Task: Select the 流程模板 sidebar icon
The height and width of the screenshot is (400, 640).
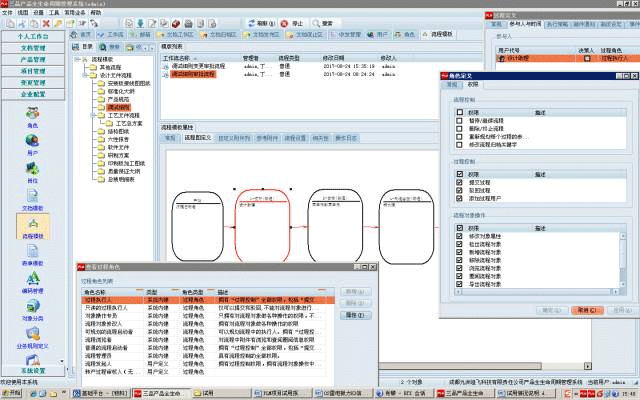Action: coord(31,227)
